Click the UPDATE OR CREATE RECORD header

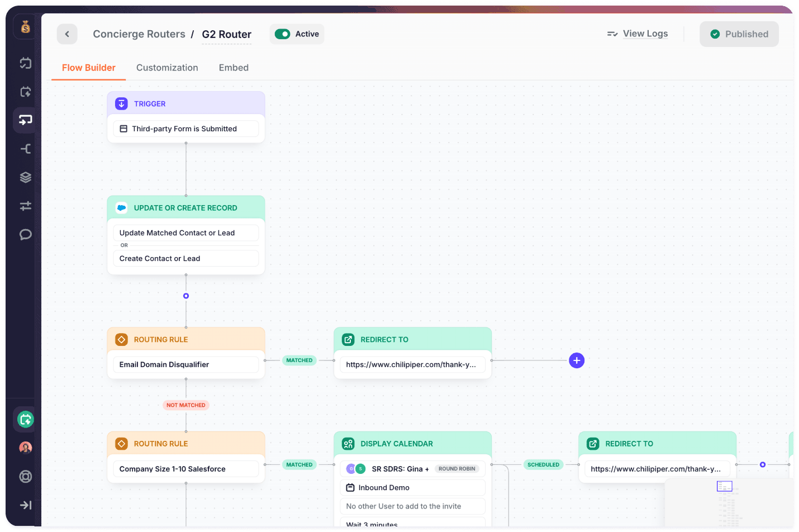coord(186,208)
